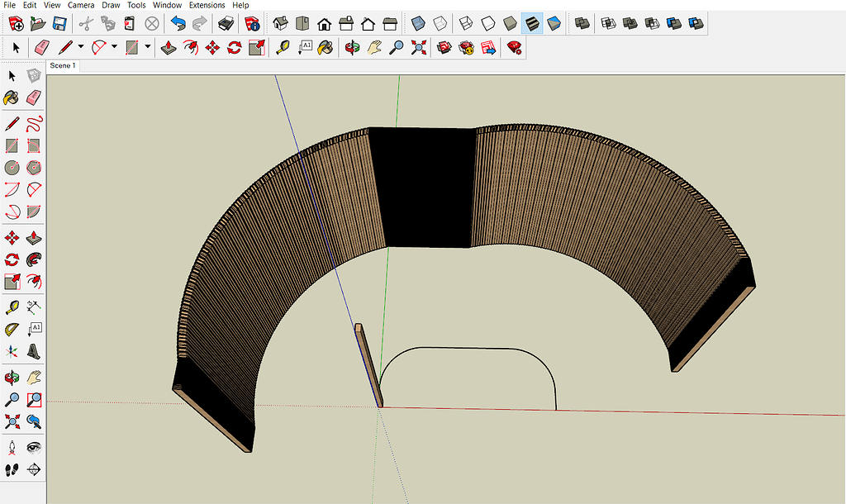Open the Camera menu

coord(80,5)
